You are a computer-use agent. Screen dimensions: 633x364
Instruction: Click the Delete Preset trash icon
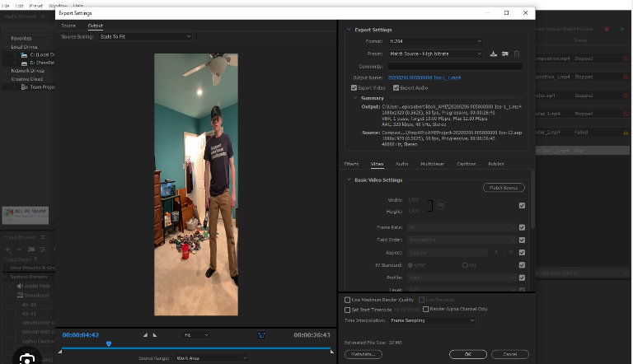[x=517, y=54]
